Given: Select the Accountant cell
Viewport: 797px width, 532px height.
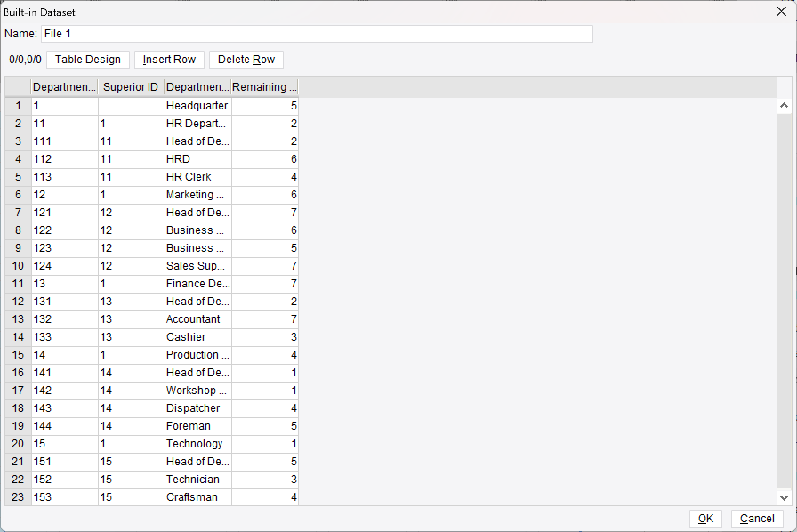Looking at the screenshot, I should pos(197,319).
